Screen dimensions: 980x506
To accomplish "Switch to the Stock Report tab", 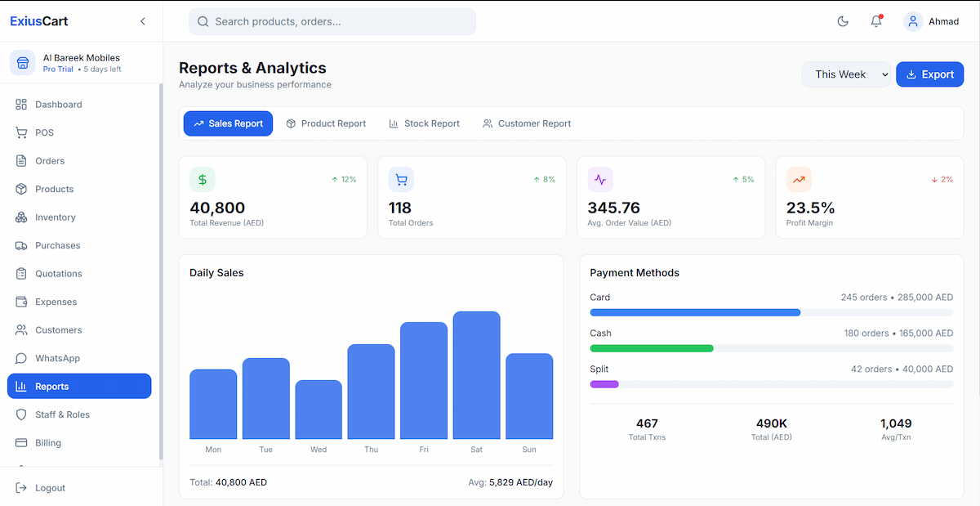I will click(x=424, y=123).
